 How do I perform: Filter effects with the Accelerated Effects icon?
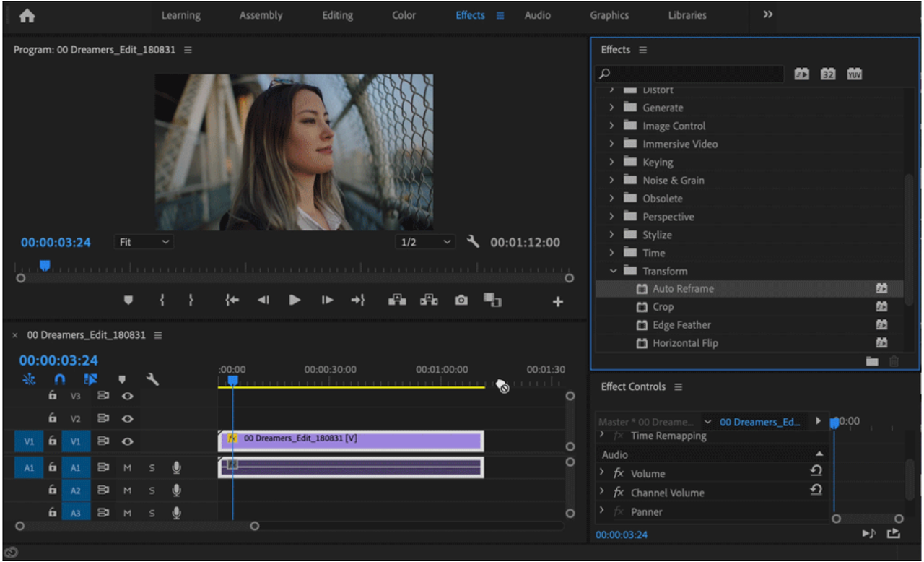(x=801, y=73)
